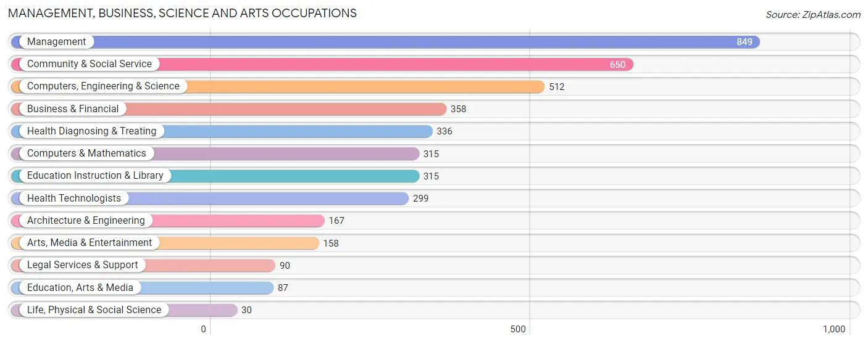Click the Education Instruction & Library label

pyautogui.click(x=95, y=176)
